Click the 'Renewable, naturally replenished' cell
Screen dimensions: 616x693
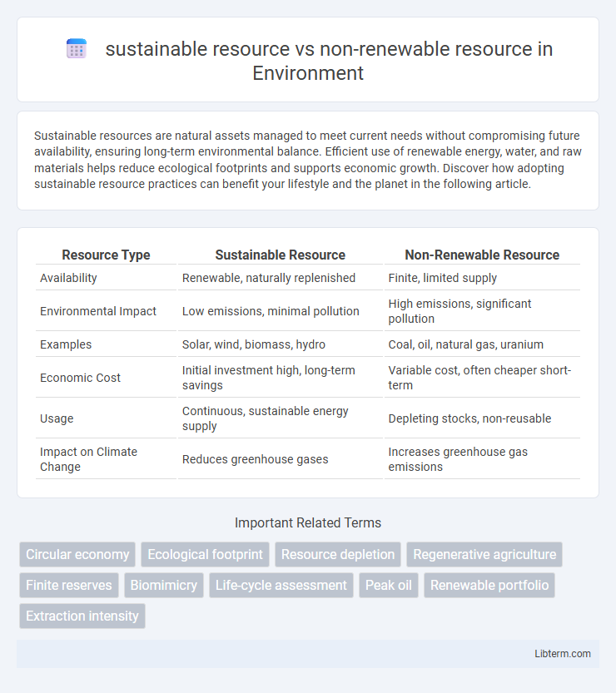click(280, 278)
